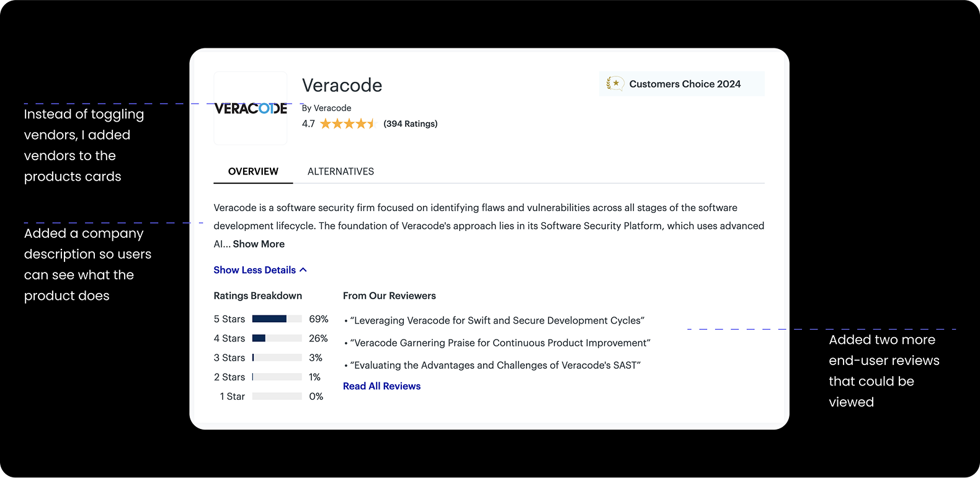The image size is (980, 478).
Task: Open review Veracode Garnering Praise
Action: [x=501, y=343]
